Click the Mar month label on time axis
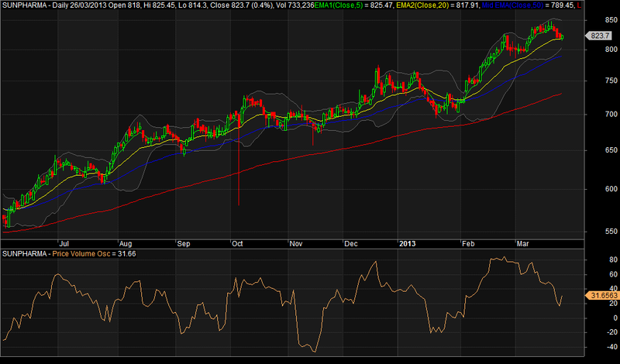Image resolution: width=620 pixels, height=364 pixels. pos(522,243)
